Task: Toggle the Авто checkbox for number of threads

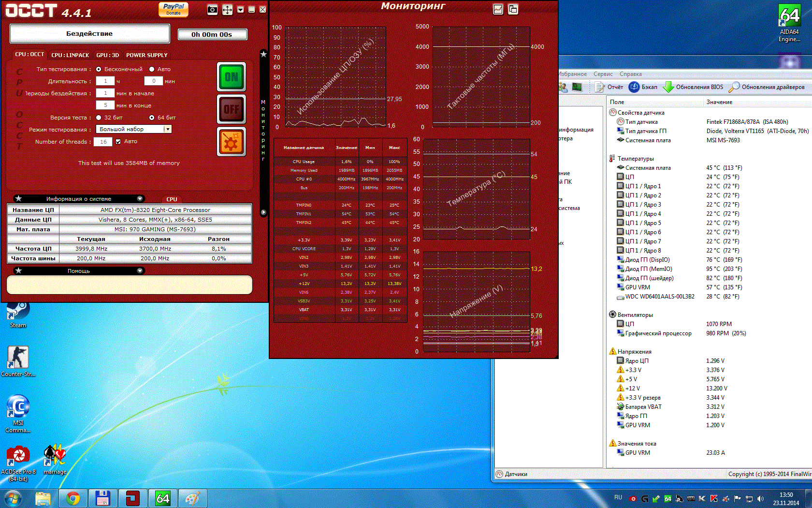Action: (x=118, y=142)
